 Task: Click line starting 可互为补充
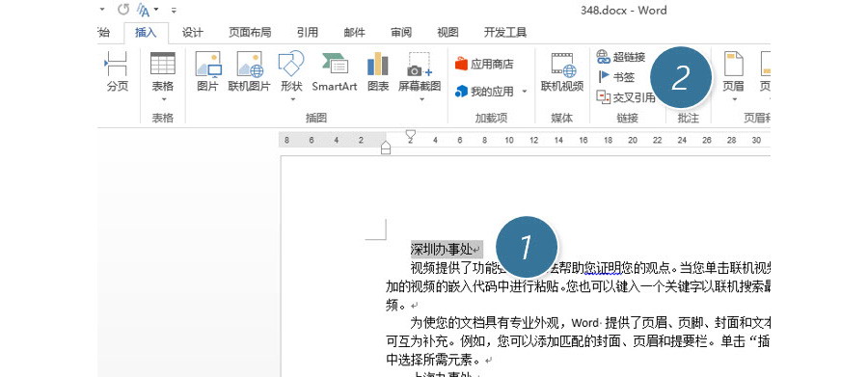[579, 340]
